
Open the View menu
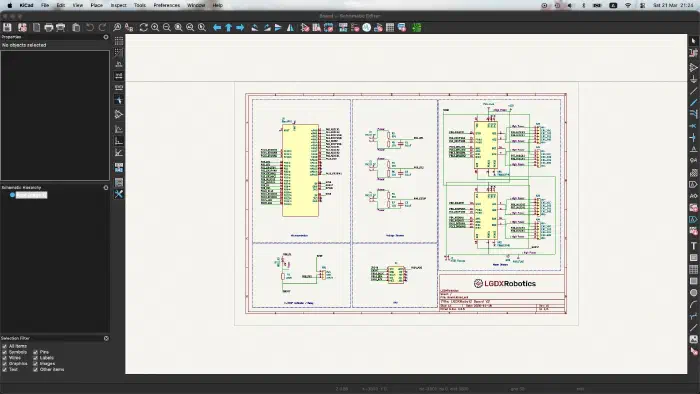point(78,5)
